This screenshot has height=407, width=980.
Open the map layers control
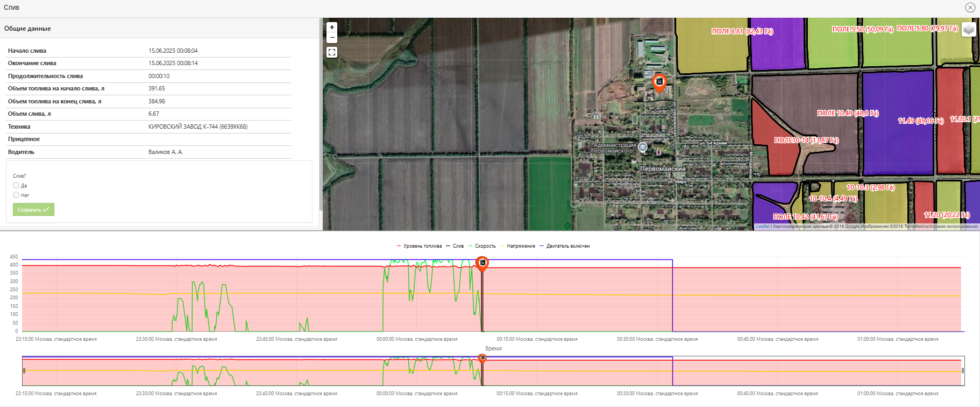coord(968,29)
